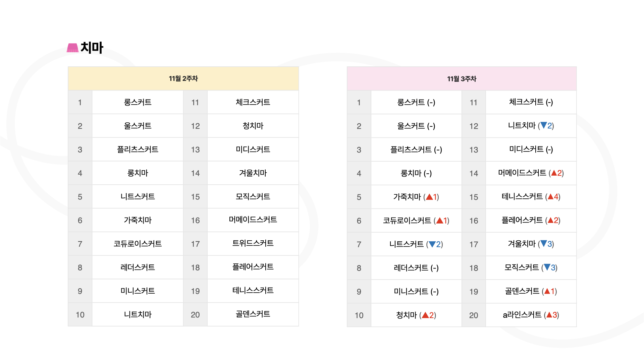644x362 pixels.
Task: Click the red up arrow next to 청치마
Action: pyautogui.click(x=425, y=315)
